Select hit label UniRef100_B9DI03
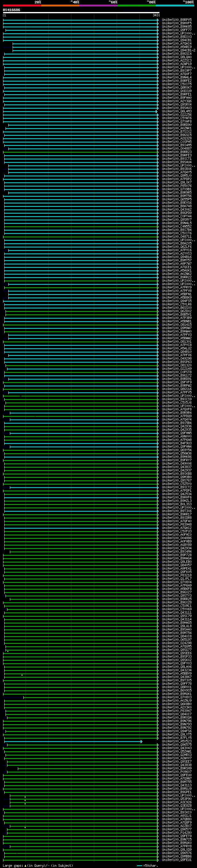Screen dimensions: 197x868 (x=177, y=37)
